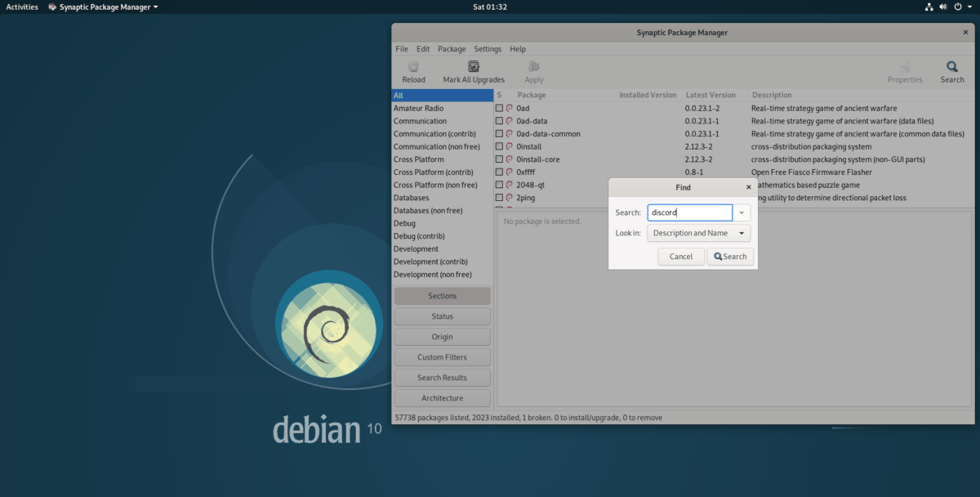Select the Development (non free) section

coord(442,275)
